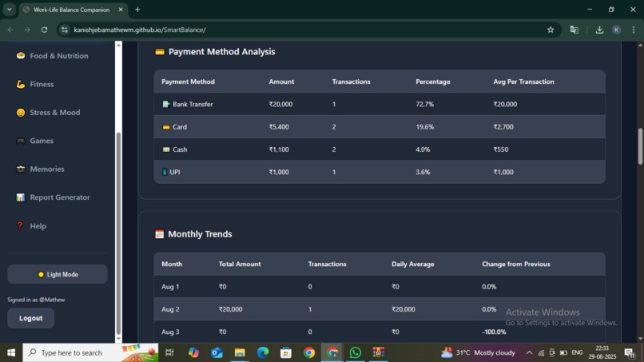Bookmark this page with the star icon
This screenshot has height=362, width=644.
coord(551,30)
